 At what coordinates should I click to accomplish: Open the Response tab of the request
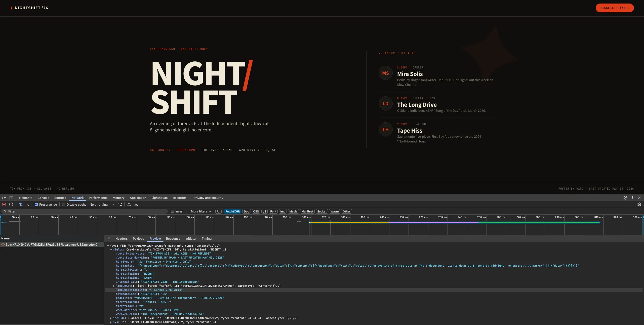coord(173,238)
